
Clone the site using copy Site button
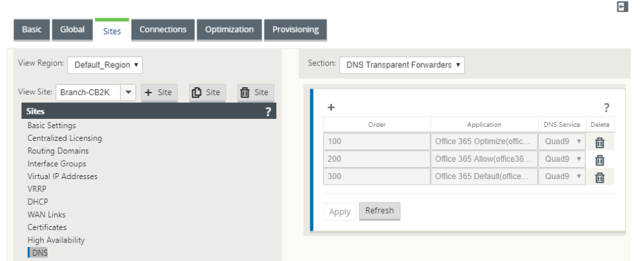(x=208, y=93)
